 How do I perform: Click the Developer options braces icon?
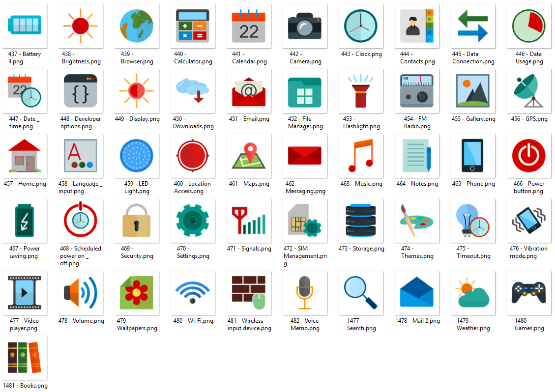pos(80,90)
